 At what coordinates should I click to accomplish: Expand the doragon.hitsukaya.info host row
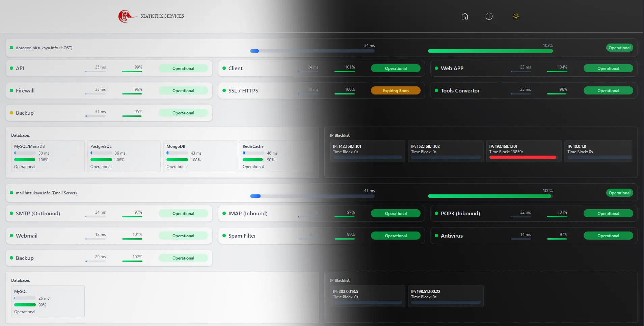pos(44,48)
